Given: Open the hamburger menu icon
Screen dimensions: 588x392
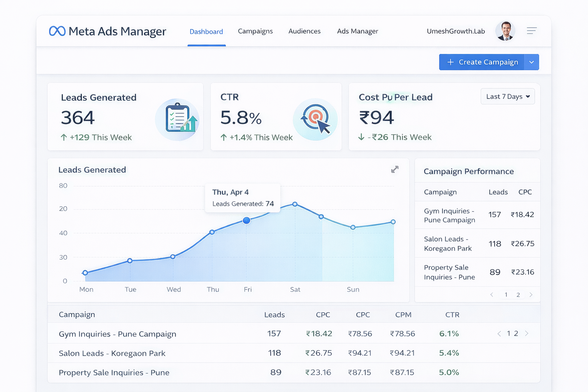Looking at the screenshot, I should point(531,31).
